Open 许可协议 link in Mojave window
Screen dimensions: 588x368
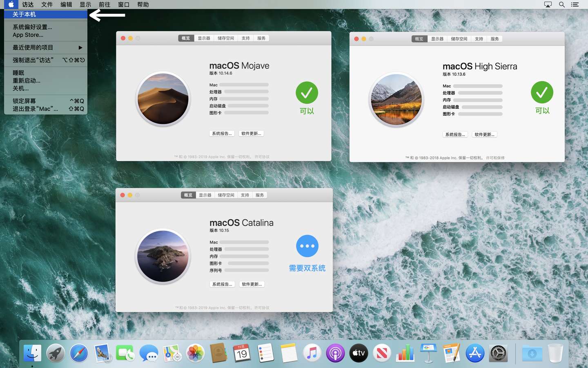coord(262,157)
